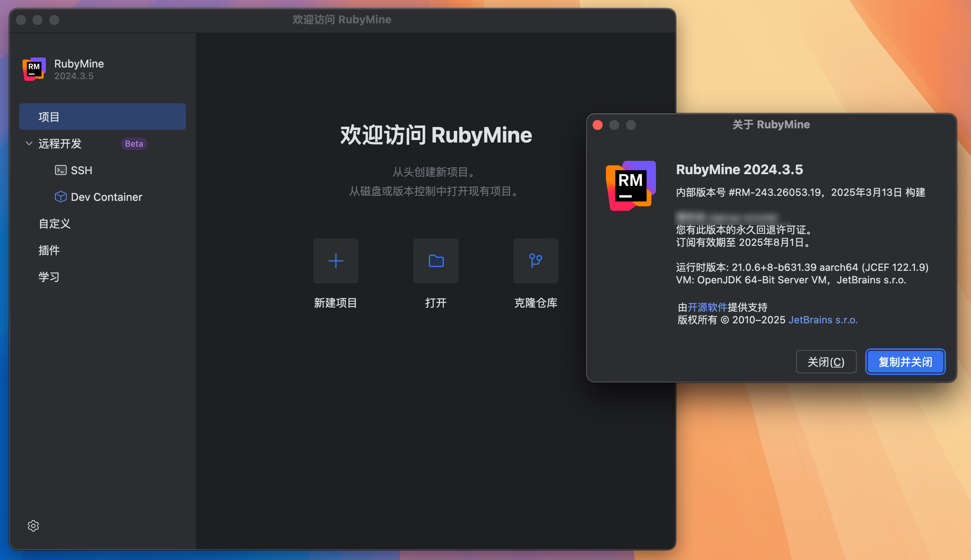Click the 2024.3.5 version under RubyMine in sidebar
The height and width of the screenshot is (560, 971).
[x=74, y=76]
